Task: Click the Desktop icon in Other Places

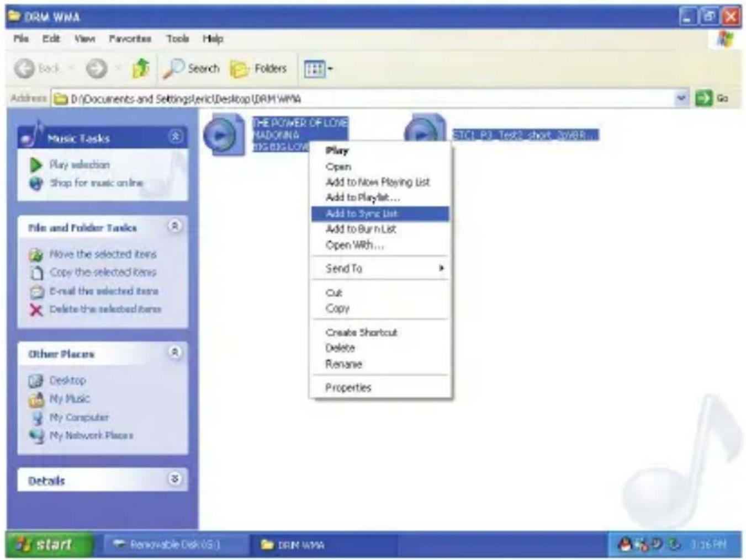Action: tap(36, 381)
